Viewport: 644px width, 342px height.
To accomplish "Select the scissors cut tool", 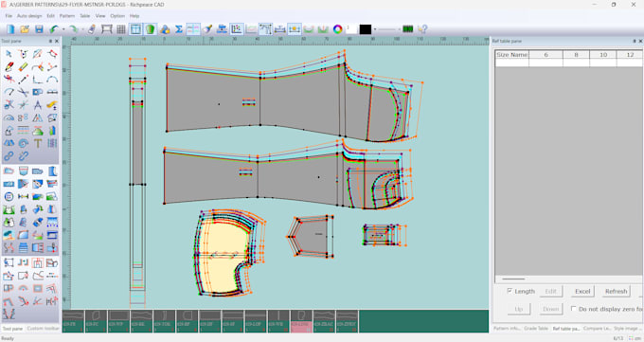I will [23, 92].
